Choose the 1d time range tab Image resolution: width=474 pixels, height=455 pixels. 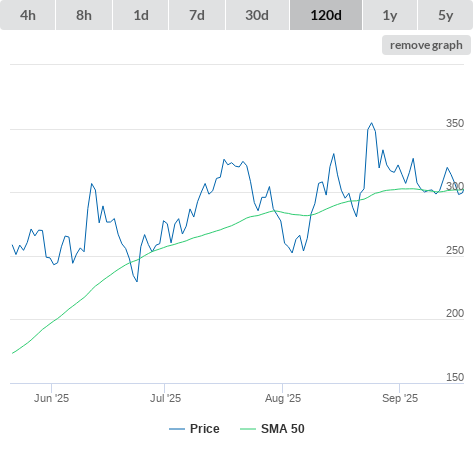[x=141, y=15]
